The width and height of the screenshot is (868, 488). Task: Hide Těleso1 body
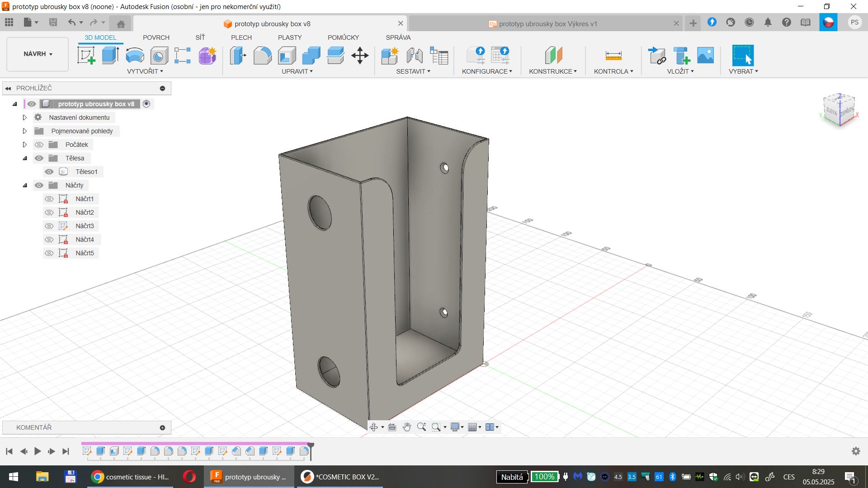tap(49, 172)
